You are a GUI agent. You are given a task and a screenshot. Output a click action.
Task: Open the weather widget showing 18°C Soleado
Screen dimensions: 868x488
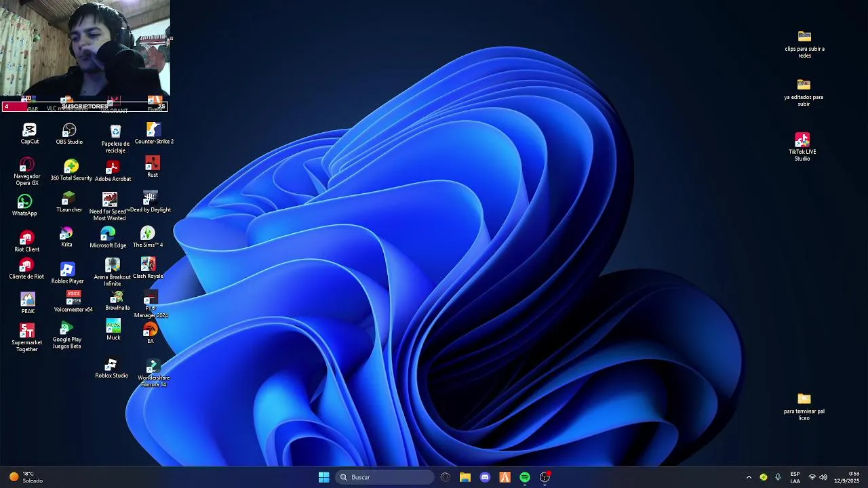[26, 477]
